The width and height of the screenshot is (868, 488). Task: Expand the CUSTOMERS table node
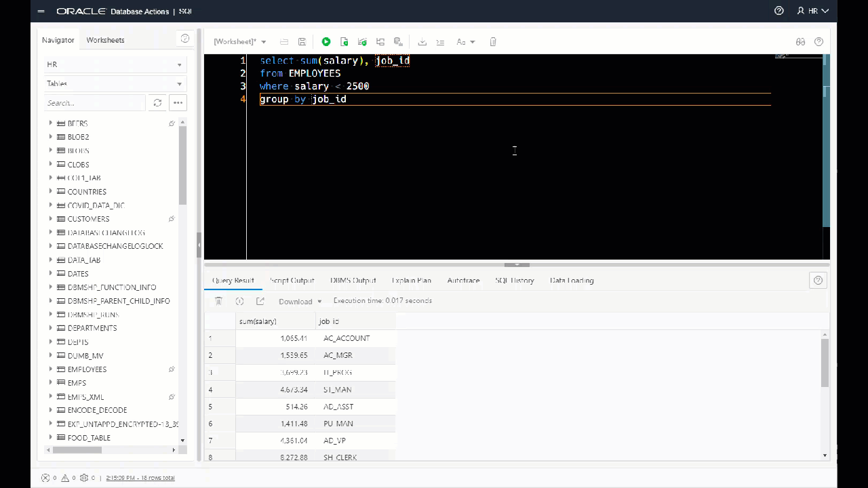[50, 218]
